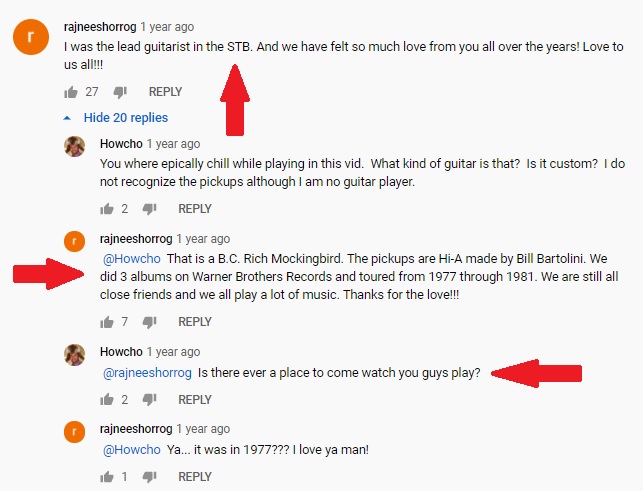The image size is (643, 491).
Task: Like Howcho's comment about the guitar pickups
Action: pyautogui.click(x=107, y=209)
